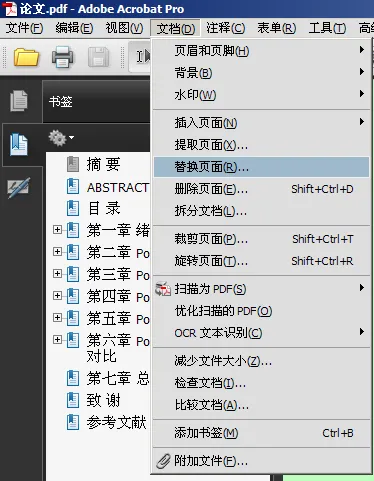Image resolution: width=374 pixels, height=481 pixels.
Task: Open the Signatures panel icon in sidebar
Action: (19, 188)
